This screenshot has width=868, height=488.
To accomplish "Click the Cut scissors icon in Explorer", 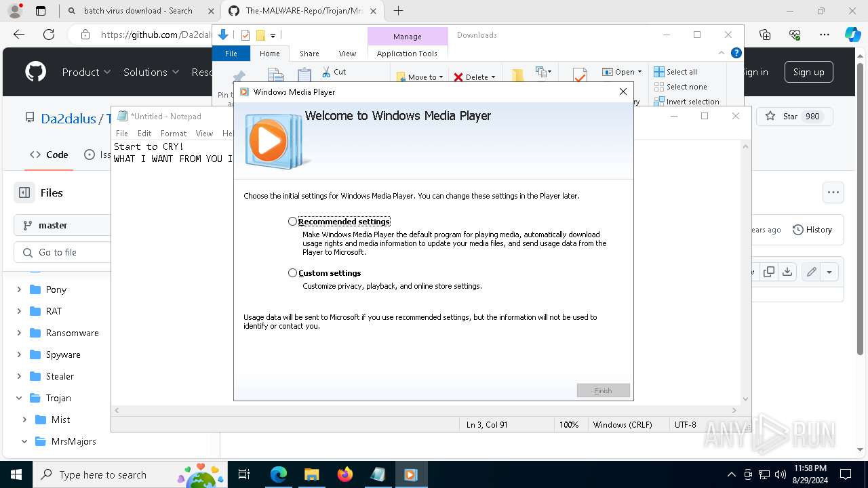I will [326, 71].
